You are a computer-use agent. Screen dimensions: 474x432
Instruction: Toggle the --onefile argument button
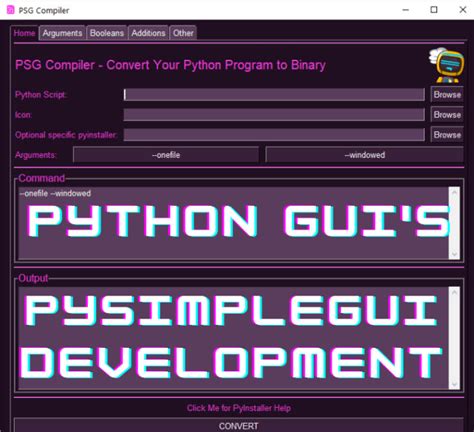(x=166, y=155)
